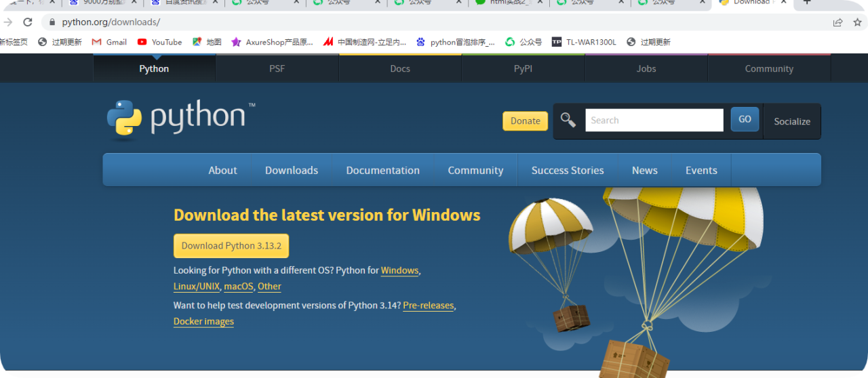Click the browser forward arrow
Viewport: 868px width, 378px height.
click(8, 22)
